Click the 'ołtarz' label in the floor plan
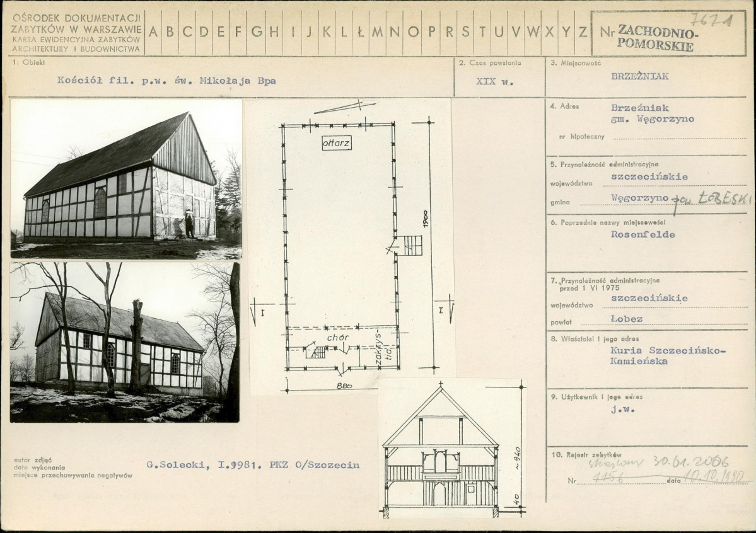The height and width of the screenshot is (533, 756). click(337, 144)
